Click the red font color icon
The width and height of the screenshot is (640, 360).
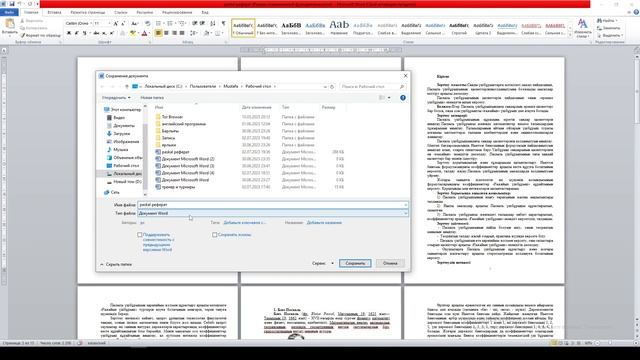pyautogui.click(x=144, y=33)
